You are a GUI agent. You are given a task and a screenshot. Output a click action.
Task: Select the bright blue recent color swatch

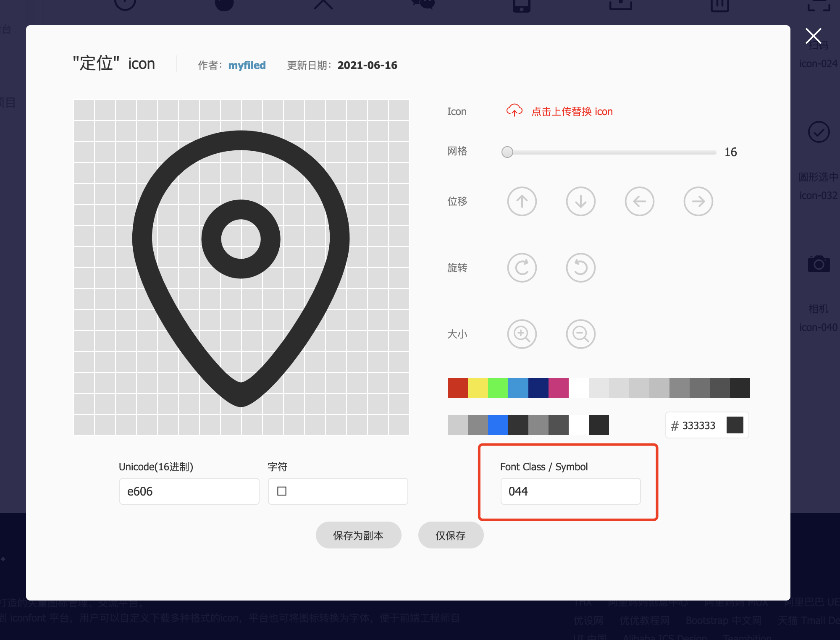[498, 425]
